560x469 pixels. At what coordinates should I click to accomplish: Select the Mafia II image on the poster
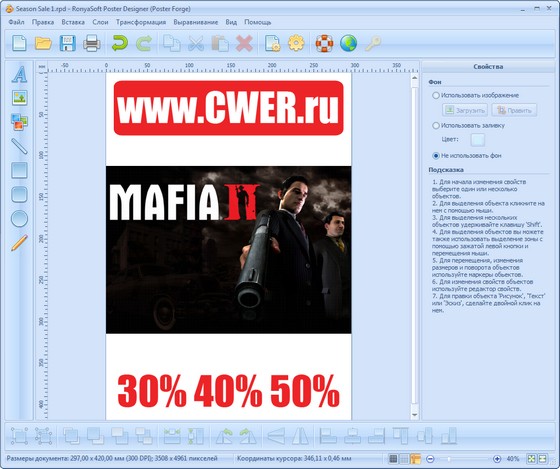tap(229, 250)
